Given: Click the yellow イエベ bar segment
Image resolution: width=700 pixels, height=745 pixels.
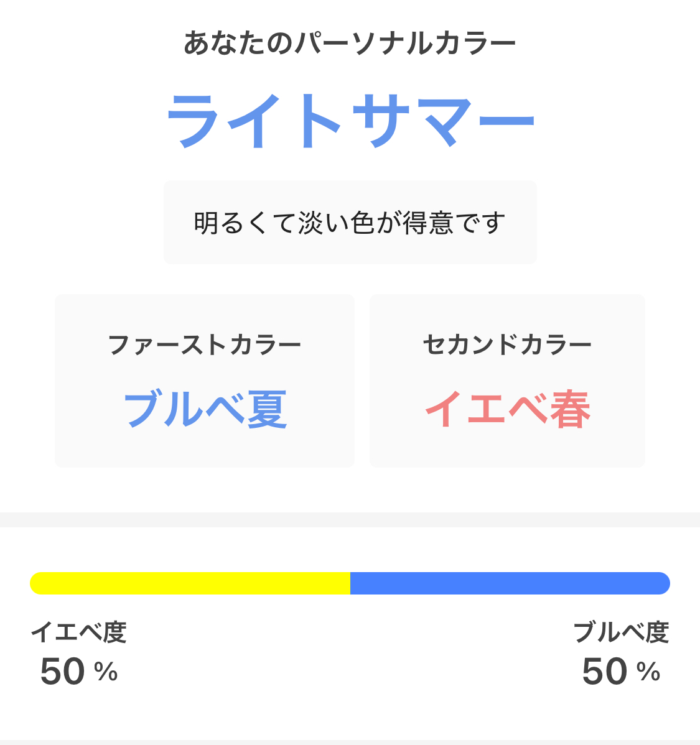Looking at the screenshot, I should coord(190,583).
